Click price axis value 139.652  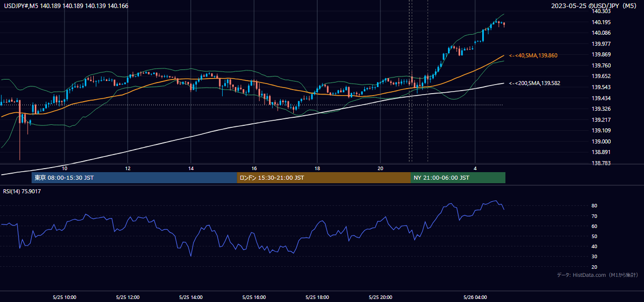click(x=601, y=77)
